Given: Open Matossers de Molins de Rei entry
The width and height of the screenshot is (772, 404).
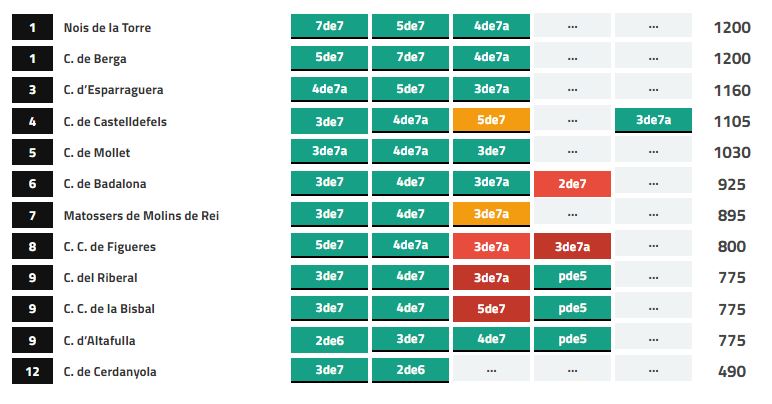Looking at the screenshot, I should coord(141,216).
